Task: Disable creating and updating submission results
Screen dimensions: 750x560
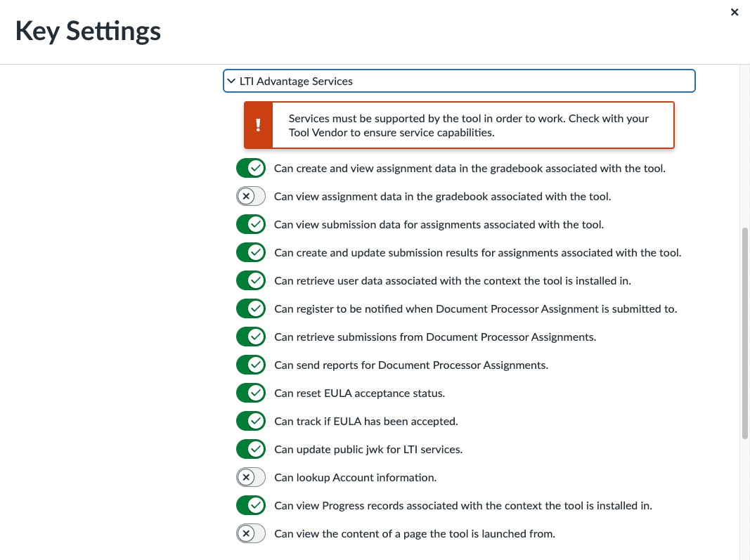Action: click(251, 252)
